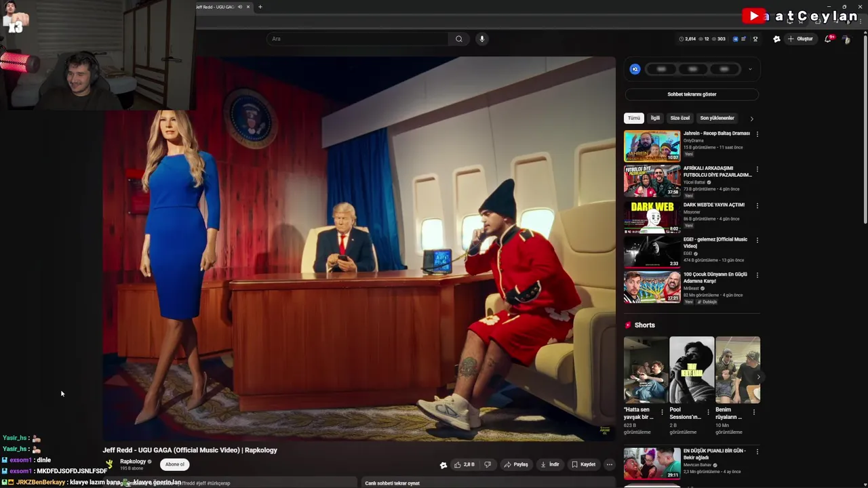Screen dimensions: 868x488
Task: Open EGE! - gelemez video thumbnail
Action: (x=652, y=251)
